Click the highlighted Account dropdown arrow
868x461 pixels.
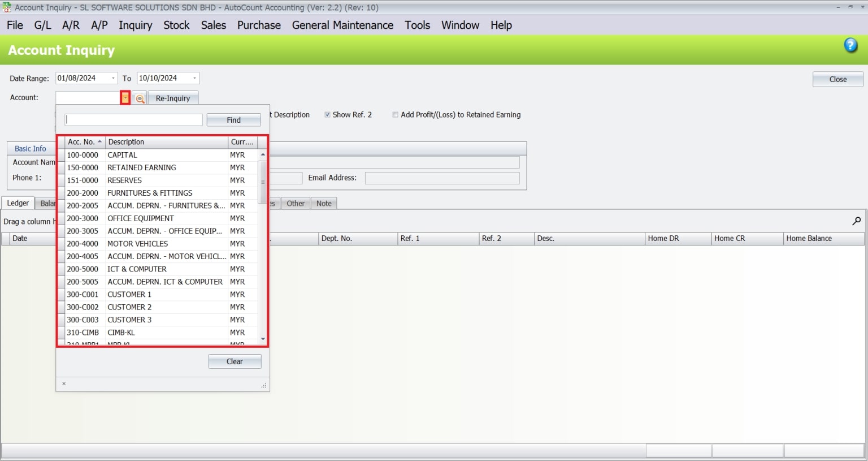tap(125, 97)
